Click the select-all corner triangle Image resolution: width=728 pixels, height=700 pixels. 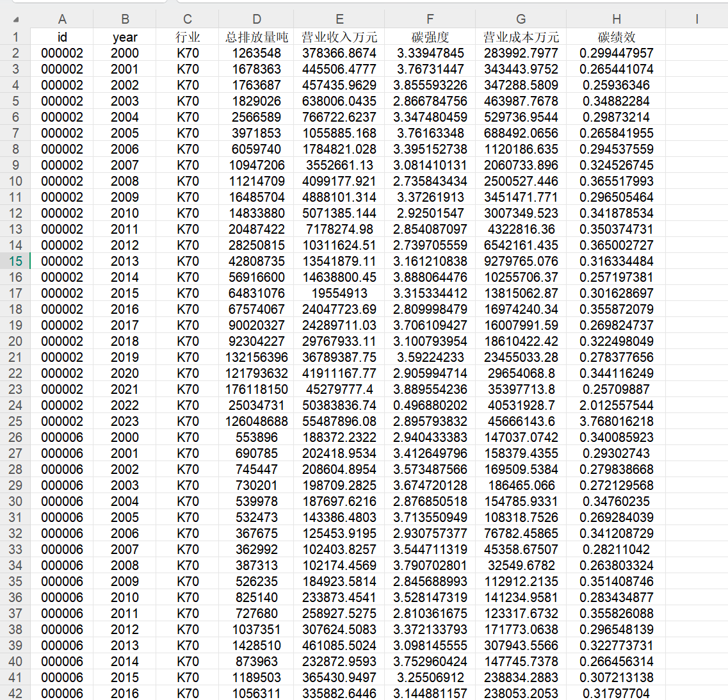(16, 19)
